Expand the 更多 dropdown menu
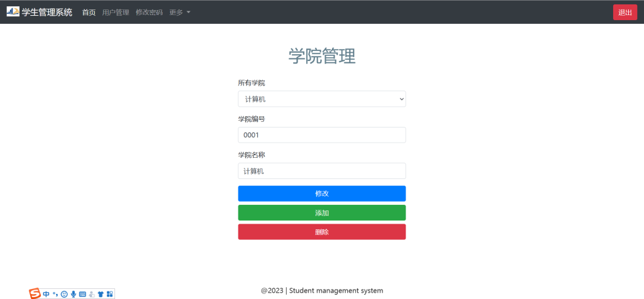This screenshot has width=644, height=299. pos(180,13)
